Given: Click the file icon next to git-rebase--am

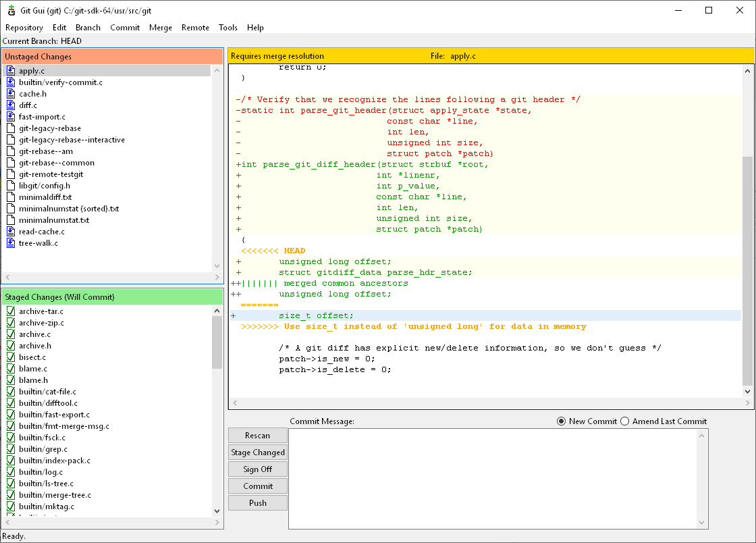Looking at the screenshot, I should click(x=11, y=151).
